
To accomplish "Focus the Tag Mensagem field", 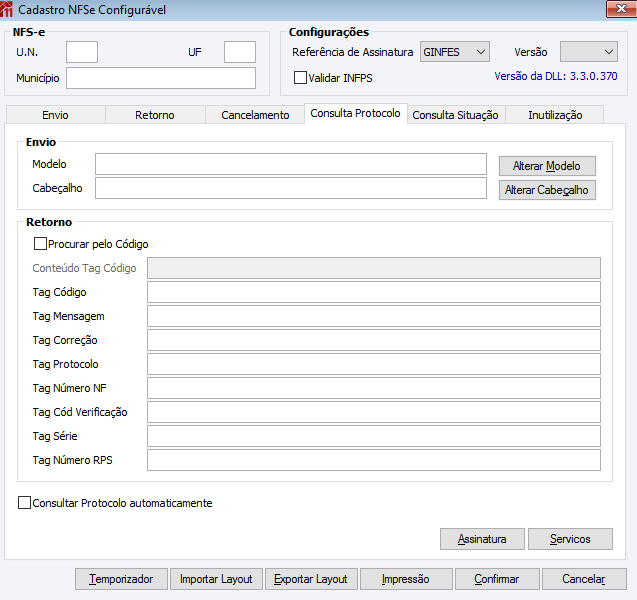I will click(374, 316).
